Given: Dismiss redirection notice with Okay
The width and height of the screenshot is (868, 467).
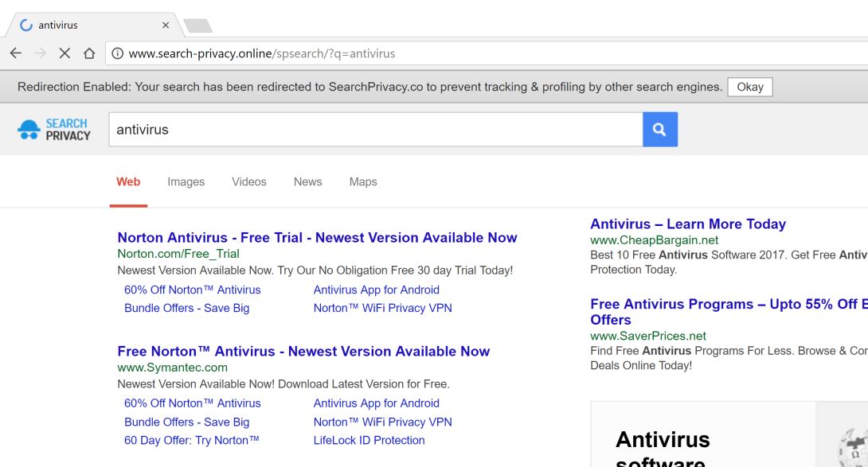Looking at the screenshot, I should 749,87.
